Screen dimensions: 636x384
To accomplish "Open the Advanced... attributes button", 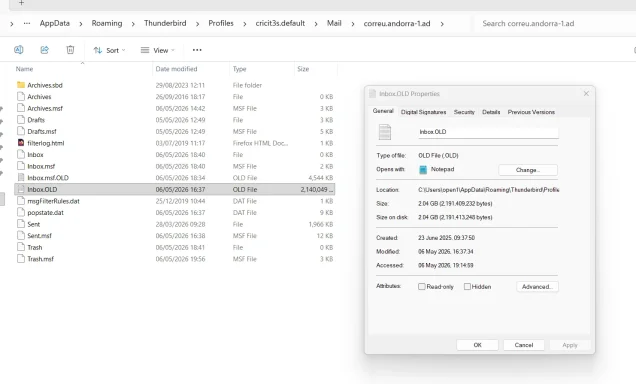I will coord(537,287).
